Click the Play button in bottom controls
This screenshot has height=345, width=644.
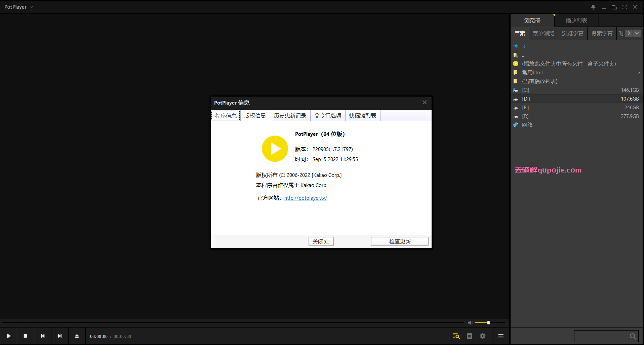pyautogui.click(x=9, y=336)
